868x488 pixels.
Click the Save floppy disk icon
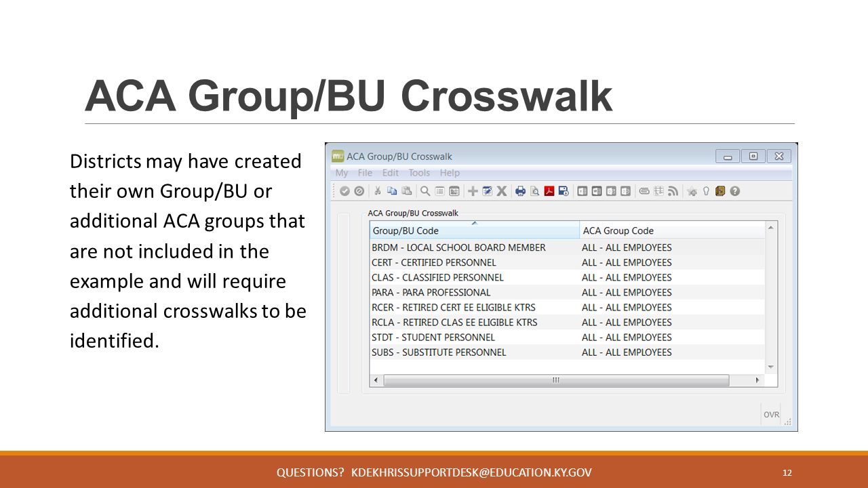[564, 191]
